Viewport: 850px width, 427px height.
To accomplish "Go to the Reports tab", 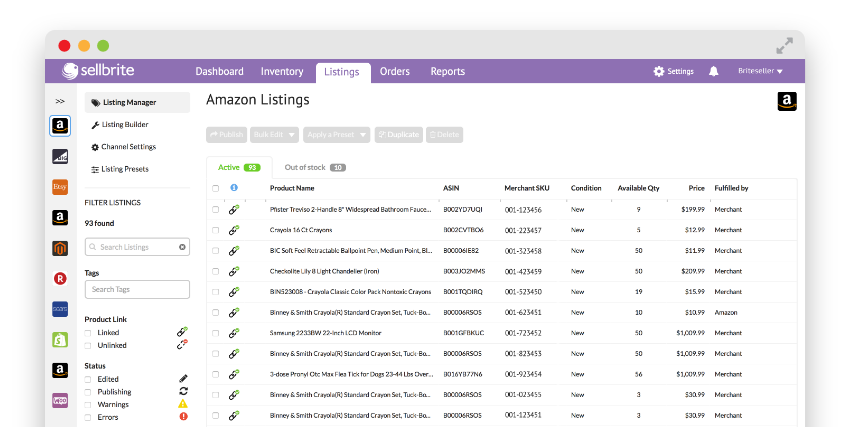I will [x=448, y=72].
